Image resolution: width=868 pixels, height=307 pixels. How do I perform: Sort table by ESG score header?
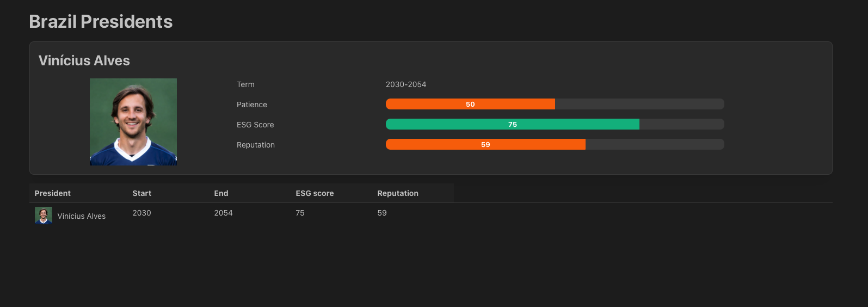(315, 193)
